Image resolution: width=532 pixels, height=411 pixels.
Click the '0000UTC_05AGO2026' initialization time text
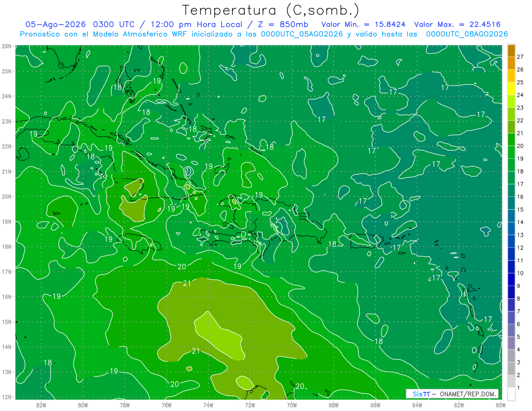coord(302,34)
